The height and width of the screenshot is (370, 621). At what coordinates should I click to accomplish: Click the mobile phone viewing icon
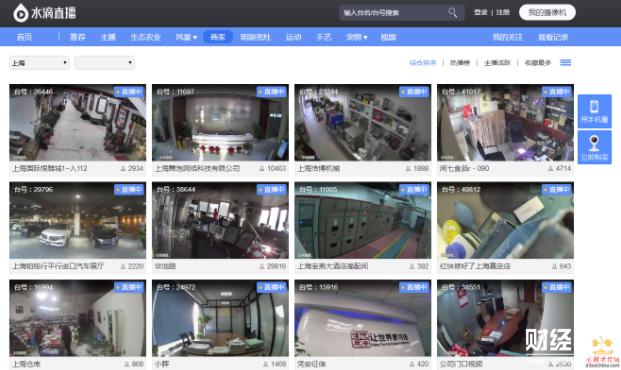tap(594, 106)
